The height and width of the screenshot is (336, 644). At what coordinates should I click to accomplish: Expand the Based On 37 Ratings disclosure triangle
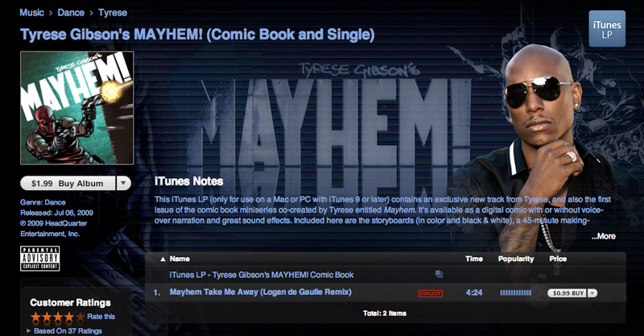point(28,330)
